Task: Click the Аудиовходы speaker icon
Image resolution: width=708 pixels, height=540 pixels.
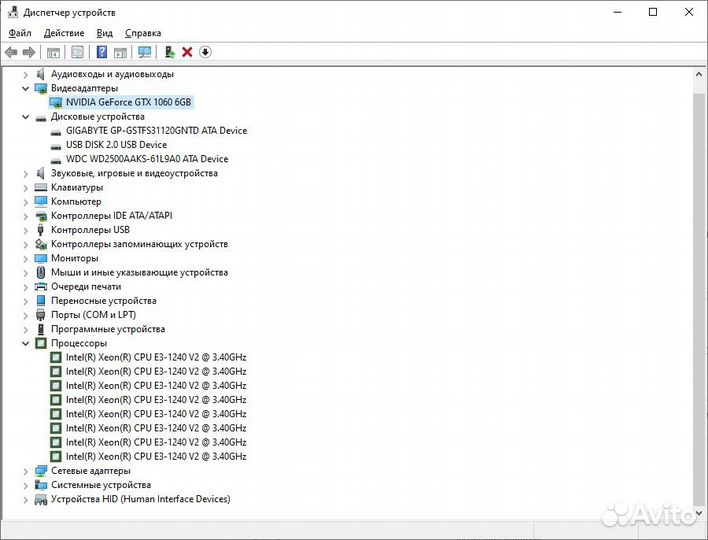Action: pos(41,74)
